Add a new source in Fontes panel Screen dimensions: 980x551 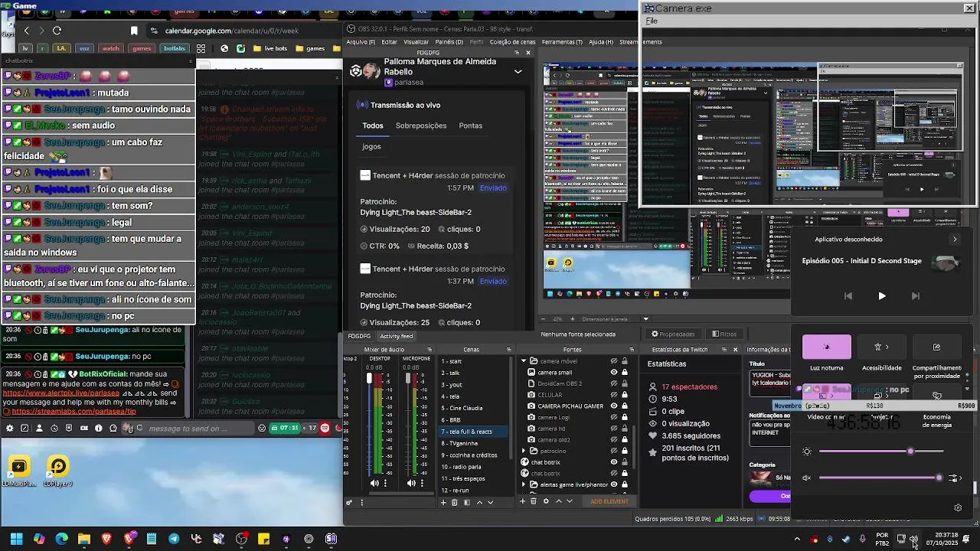click(523, 501)
